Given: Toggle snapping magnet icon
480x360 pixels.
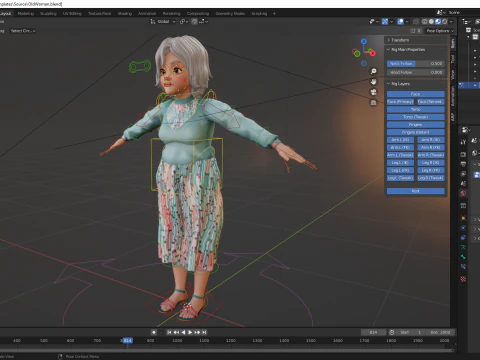Looking at the screenshot, I should [195, 22].
